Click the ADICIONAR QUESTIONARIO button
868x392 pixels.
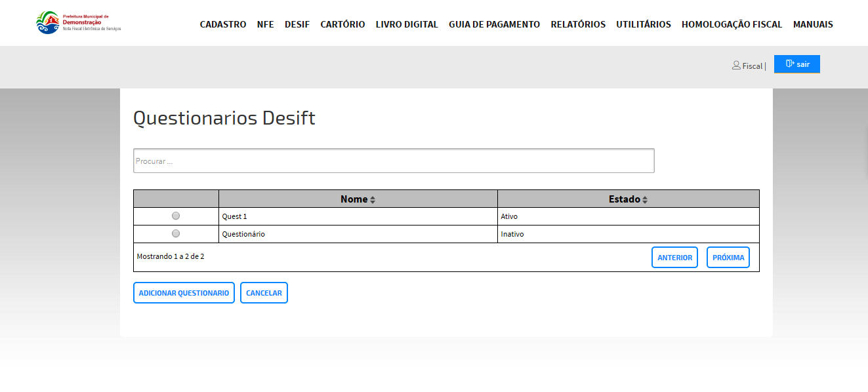pos(184,293)
